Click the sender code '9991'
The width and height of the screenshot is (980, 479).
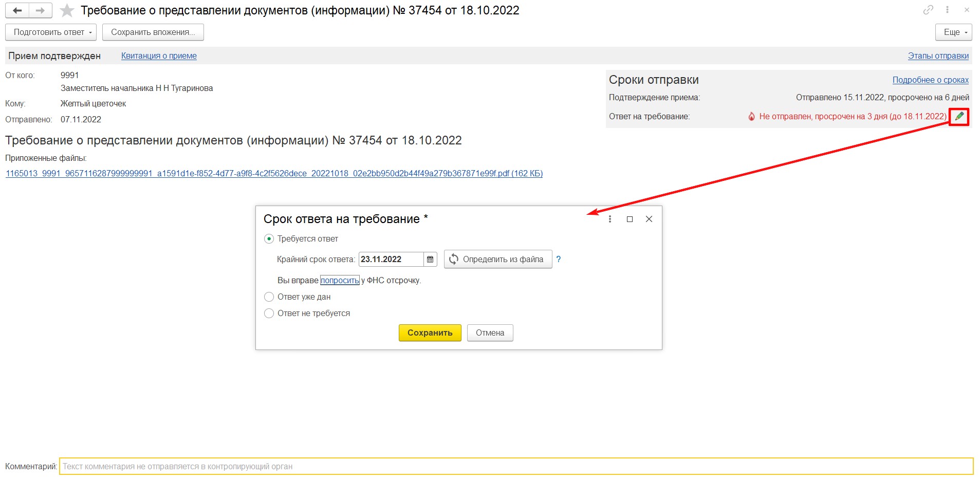click(x=69, y=76)
